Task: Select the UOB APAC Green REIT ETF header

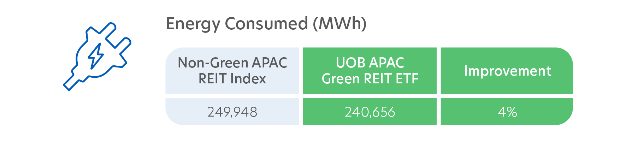Action: (370, 71)
